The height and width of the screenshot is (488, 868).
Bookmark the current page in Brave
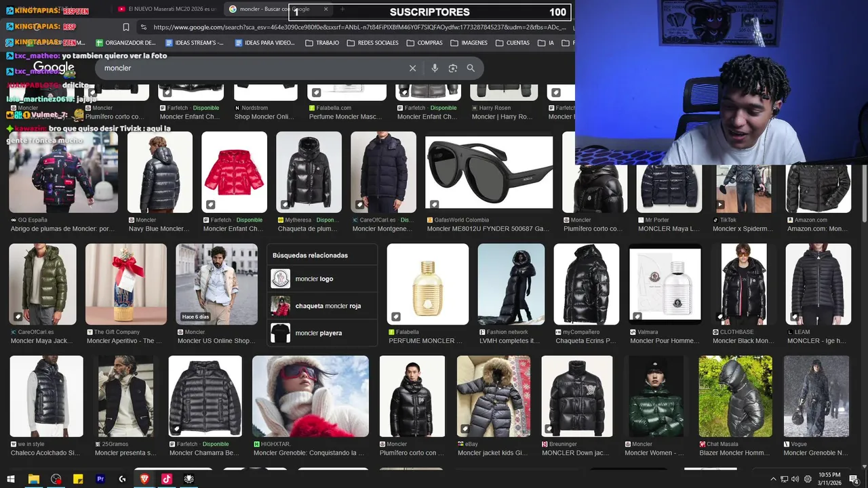point(126,27)
